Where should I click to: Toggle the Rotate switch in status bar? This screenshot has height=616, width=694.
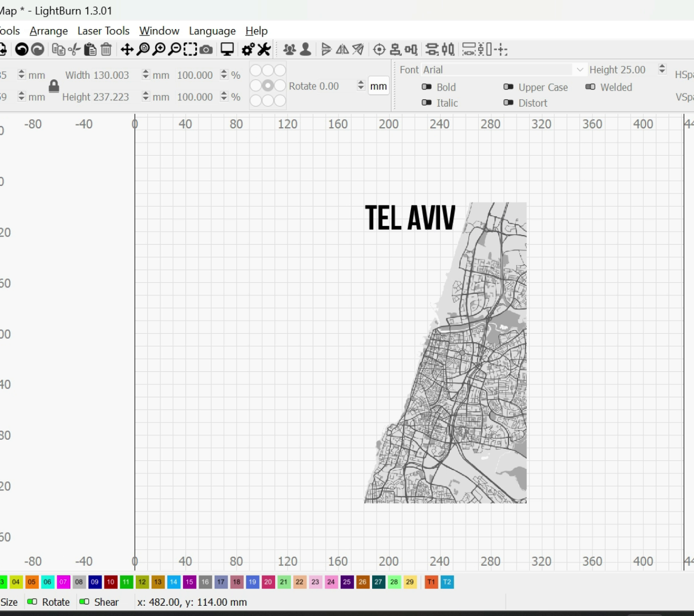(x=32, y=602)
